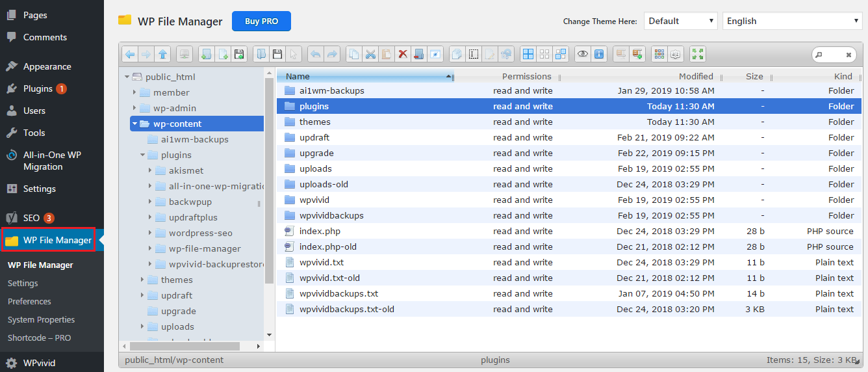This screenshot has height=372, width=868.
Task: Click the new folder toolbar icon
Action: [x=207, y=54]
